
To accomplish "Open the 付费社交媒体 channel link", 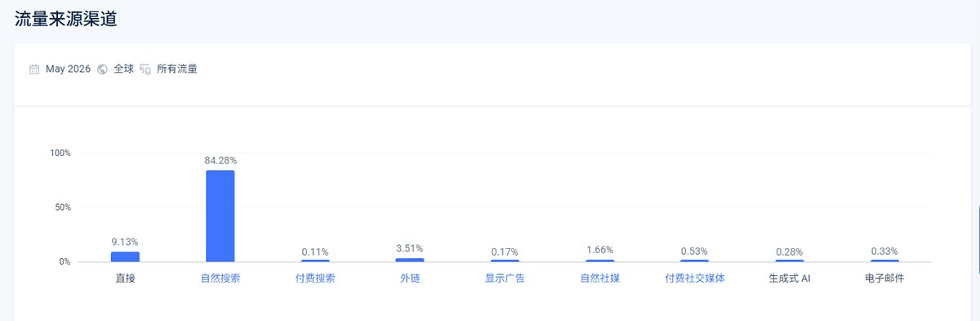I will 695,279.
